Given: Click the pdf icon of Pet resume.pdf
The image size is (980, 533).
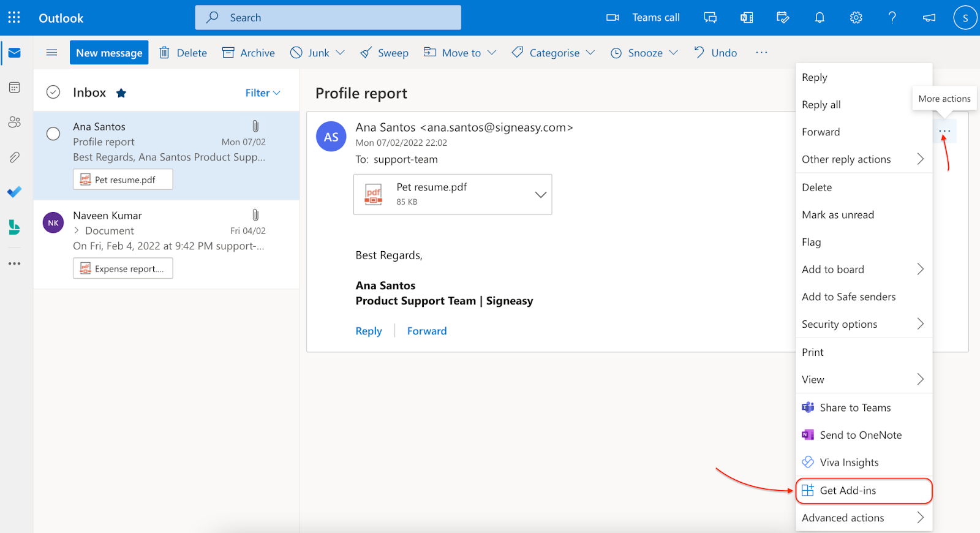Looking at the screenshot, I should [374, 194].
